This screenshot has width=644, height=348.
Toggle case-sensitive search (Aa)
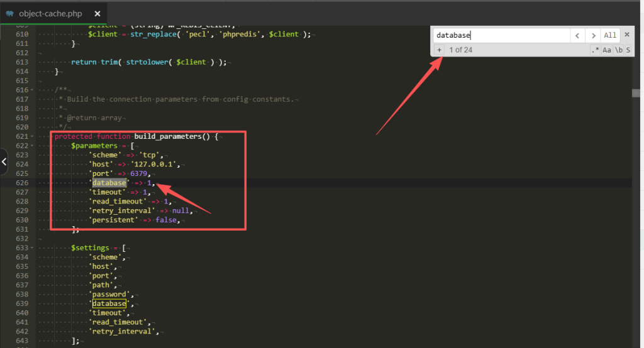pyautogui.click(x=606, y=50)
